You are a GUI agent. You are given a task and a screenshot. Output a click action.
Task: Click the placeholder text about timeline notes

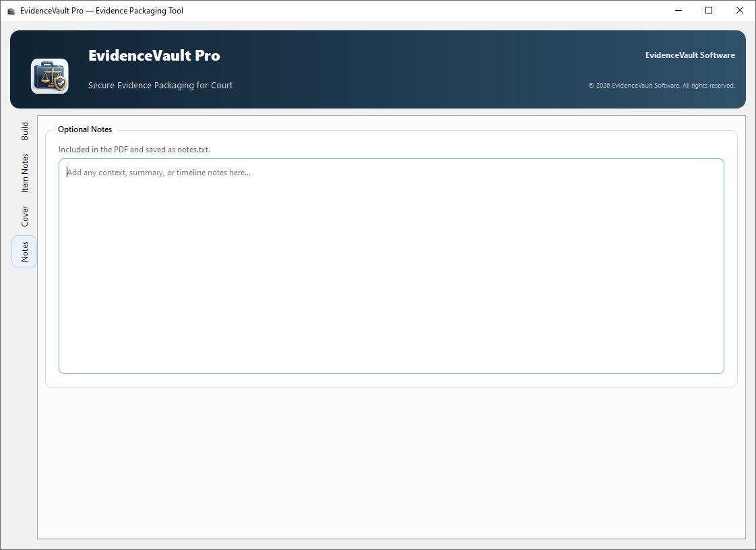[158, 172]
